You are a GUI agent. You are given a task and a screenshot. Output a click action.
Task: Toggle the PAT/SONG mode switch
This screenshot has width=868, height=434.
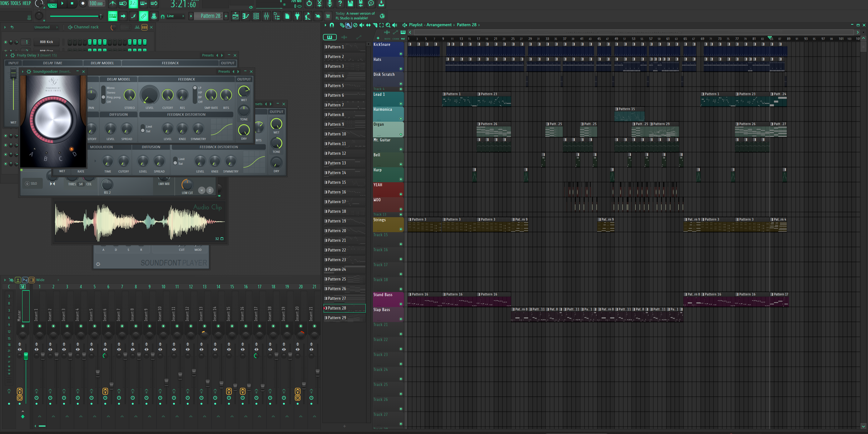pos(52,4)
